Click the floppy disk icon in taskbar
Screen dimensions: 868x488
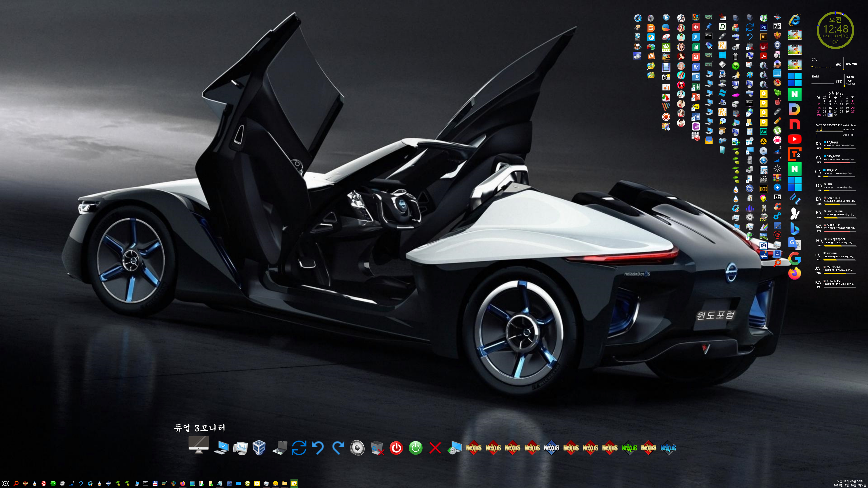tap(155, 484)
